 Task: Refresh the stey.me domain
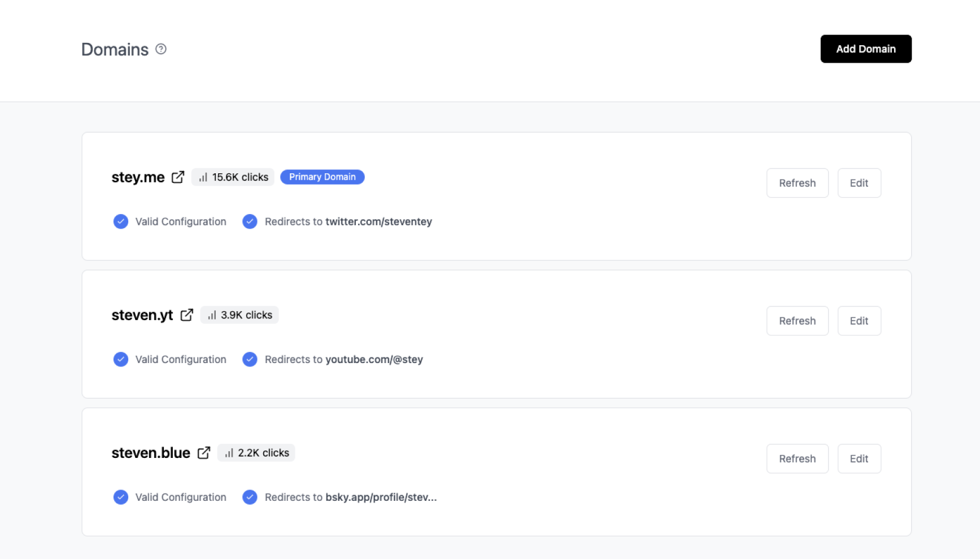coord(797,183)
